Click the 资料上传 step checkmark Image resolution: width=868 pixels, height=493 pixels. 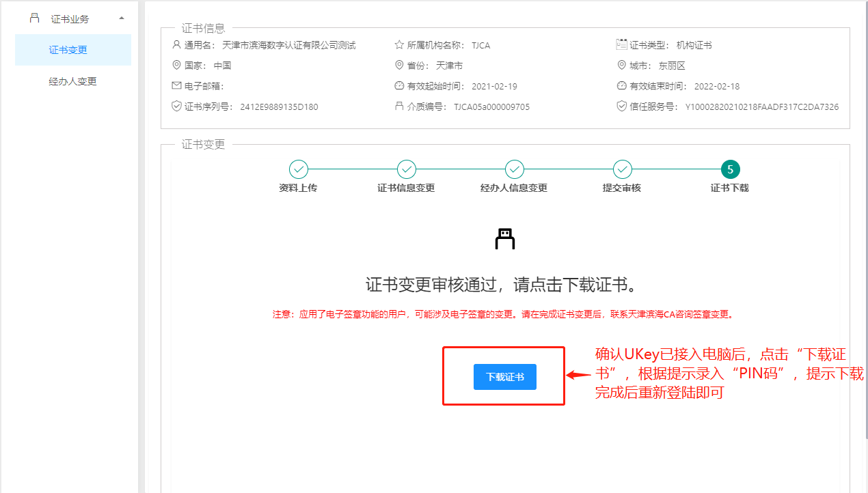(x=298, y=169)
